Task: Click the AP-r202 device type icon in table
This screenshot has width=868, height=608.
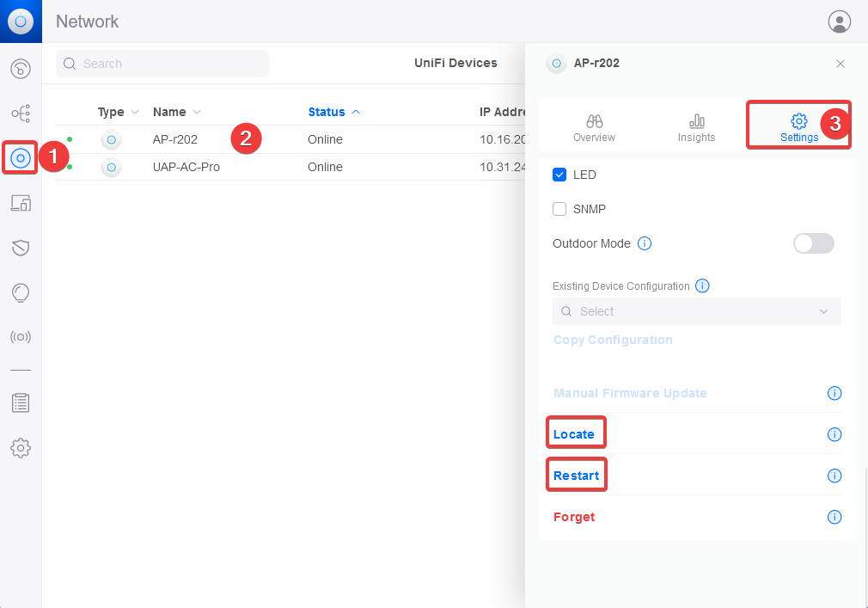Action: (111, 139)
